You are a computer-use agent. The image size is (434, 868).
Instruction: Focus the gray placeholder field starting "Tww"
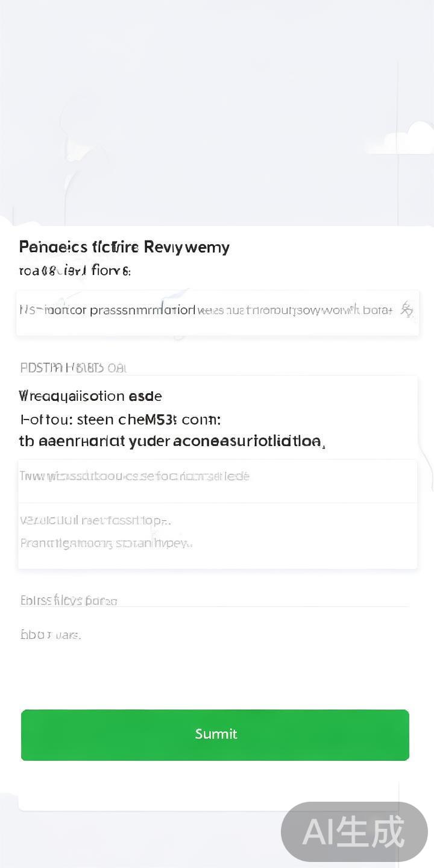(x=217, y=480)
